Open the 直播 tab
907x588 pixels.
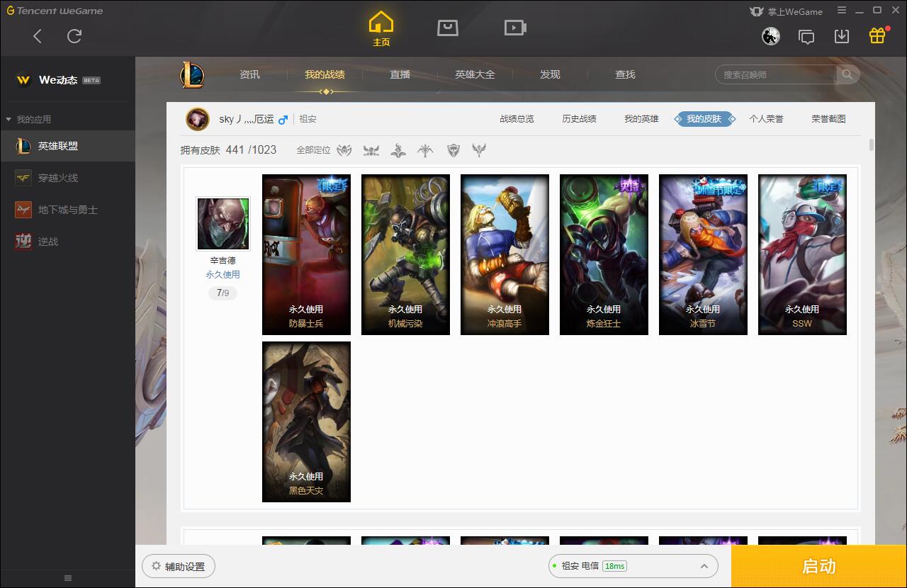tap(400, 74)
